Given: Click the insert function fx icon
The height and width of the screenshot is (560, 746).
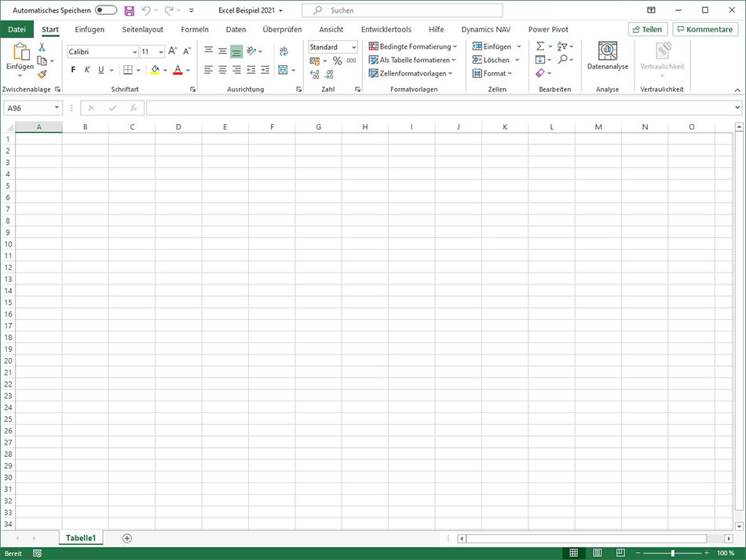Looking at the screenshot, I should [133, 108].
